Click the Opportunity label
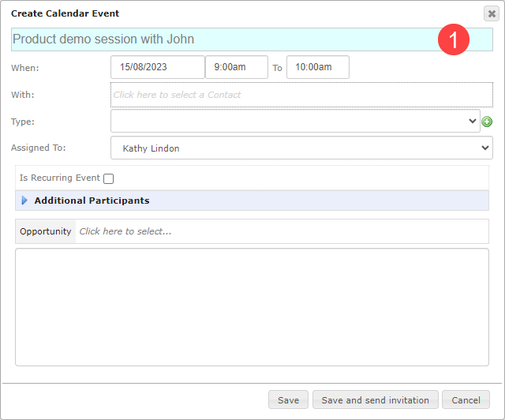The width and height of the screenshot is (505, 420). tap(46, 231)
